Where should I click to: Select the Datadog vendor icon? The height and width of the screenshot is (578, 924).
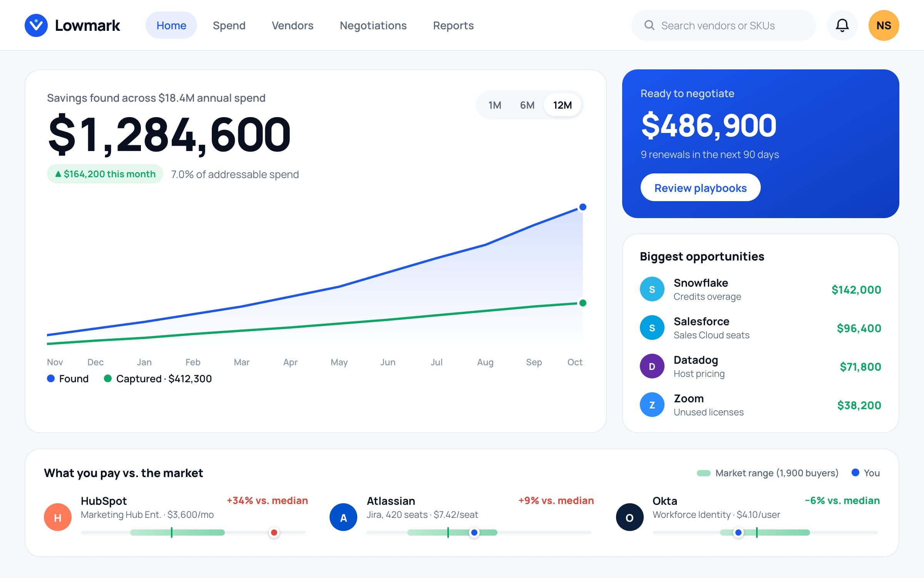click(652, 366)
